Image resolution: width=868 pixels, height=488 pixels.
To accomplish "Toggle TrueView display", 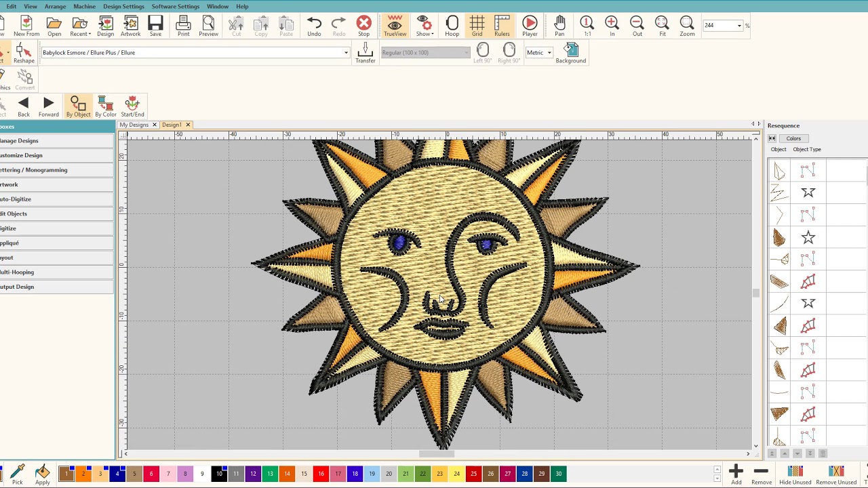I will (395, 26).
